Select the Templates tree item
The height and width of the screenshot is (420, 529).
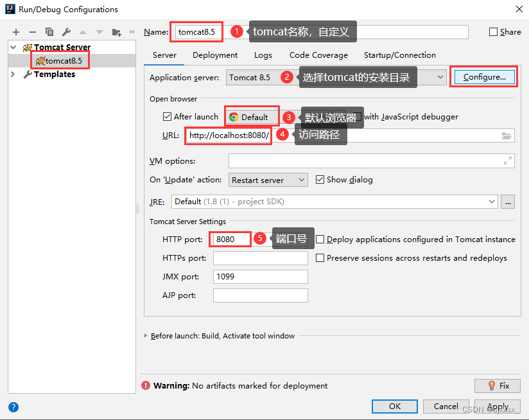(55, 74)
